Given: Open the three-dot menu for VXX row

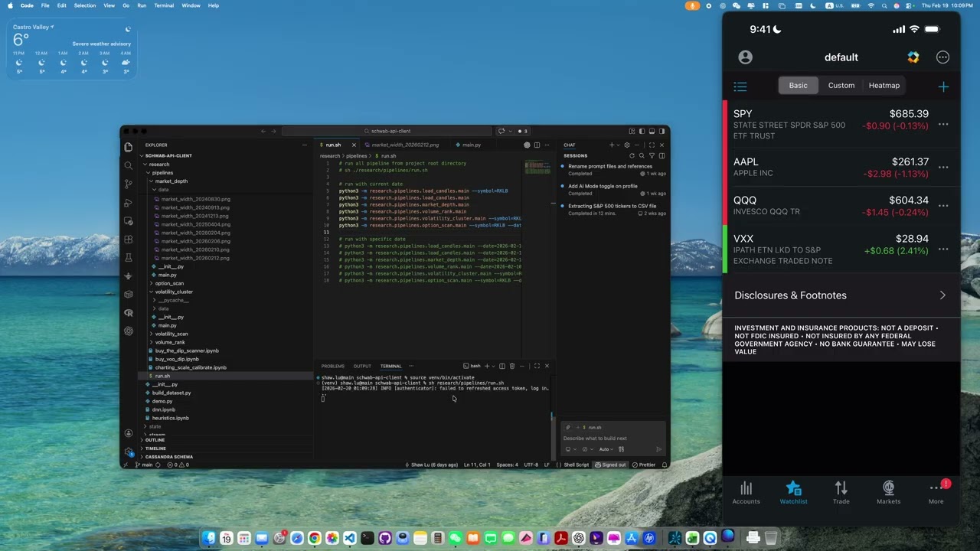Looking at the screenshot, I should (x=943, y=249).
